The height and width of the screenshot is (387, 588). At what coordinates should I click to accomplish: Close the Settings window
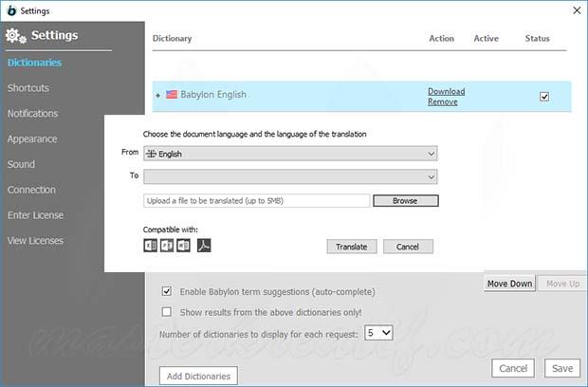point(577,10)
